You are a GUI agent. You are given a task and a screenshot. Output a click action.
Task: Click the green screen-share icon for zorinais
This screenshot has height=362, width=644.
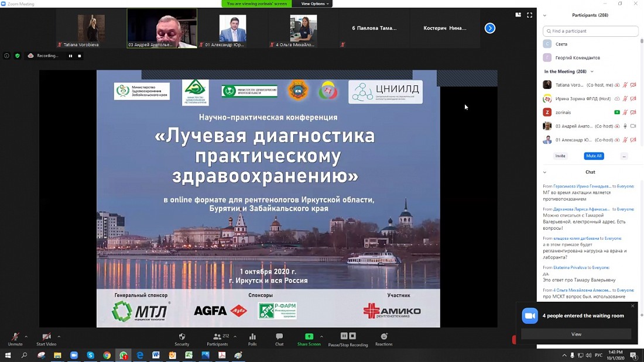tap(617, 112)
